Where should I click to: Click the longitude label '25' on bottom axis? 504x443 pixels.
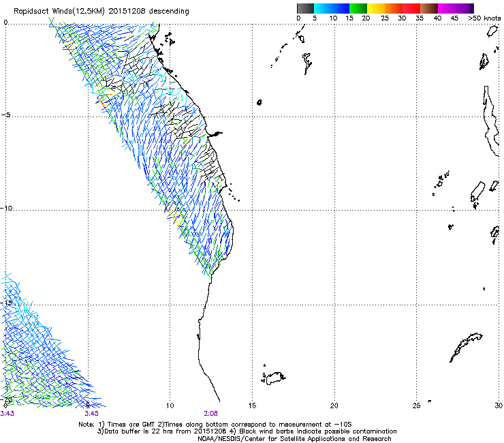pyautogui.click(x=416, y=406)
